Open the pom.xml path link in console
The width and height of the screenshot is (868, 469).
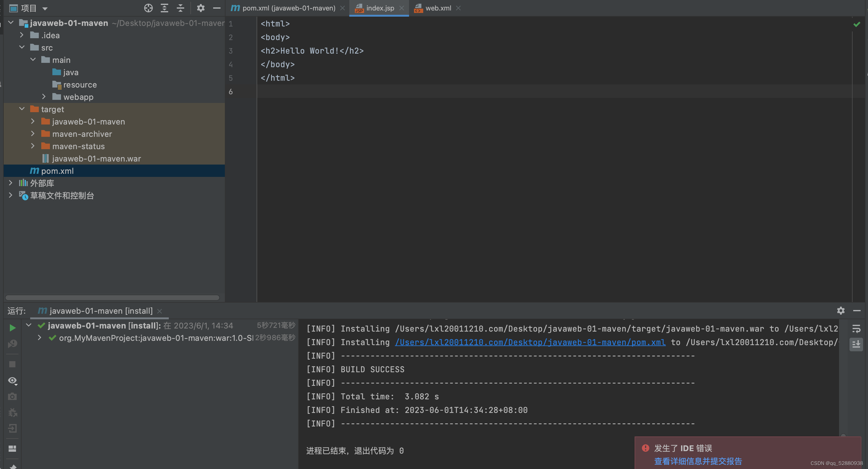point(530,342)
